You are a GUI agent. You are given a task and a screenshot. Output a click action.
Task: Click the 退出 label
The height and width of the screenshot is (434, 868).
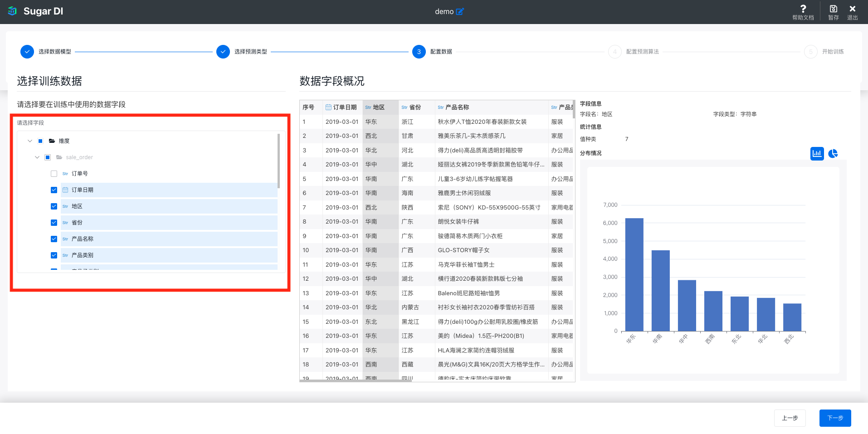853,18
